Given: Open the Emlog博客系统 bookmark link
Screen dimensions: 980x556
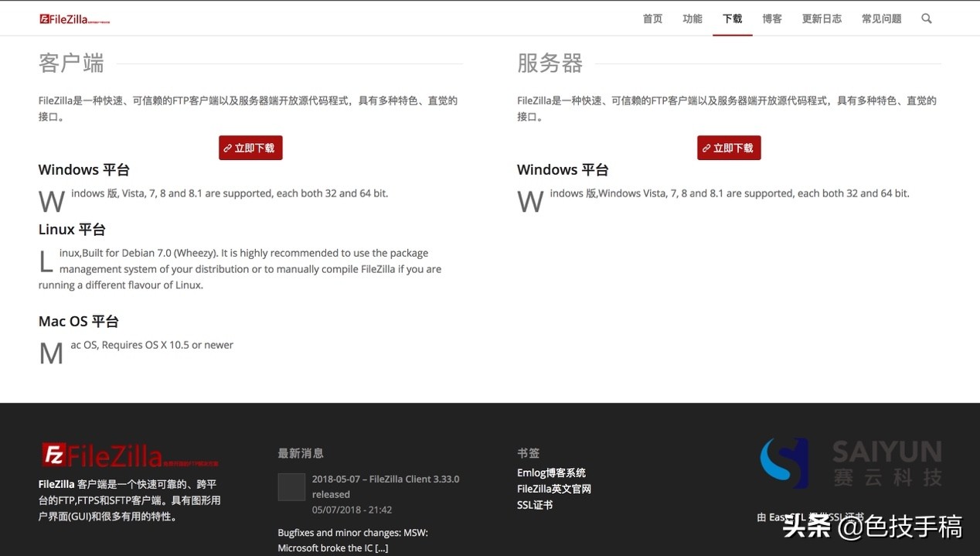Looking at the screenshot, I should (x=551, y=472).
